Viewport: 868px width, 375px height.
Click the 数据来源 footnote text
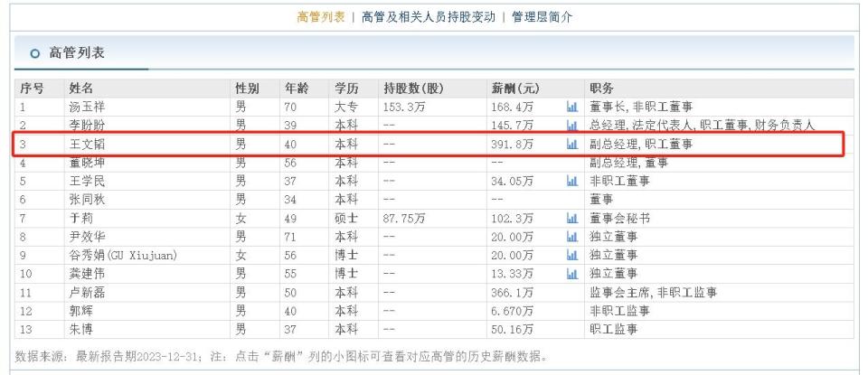(x=281, y=356)
